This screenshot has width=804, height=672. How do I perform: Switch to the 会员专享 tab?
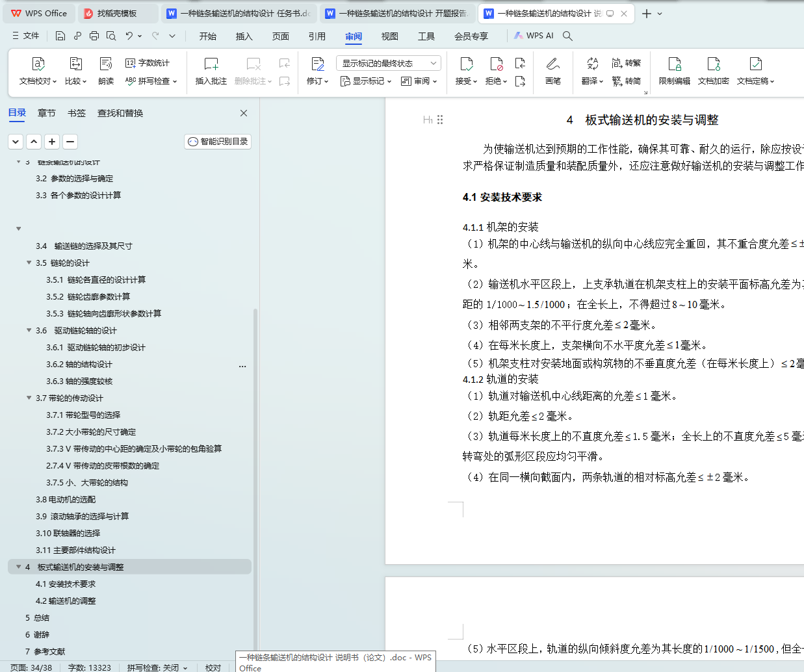point(471,36)
